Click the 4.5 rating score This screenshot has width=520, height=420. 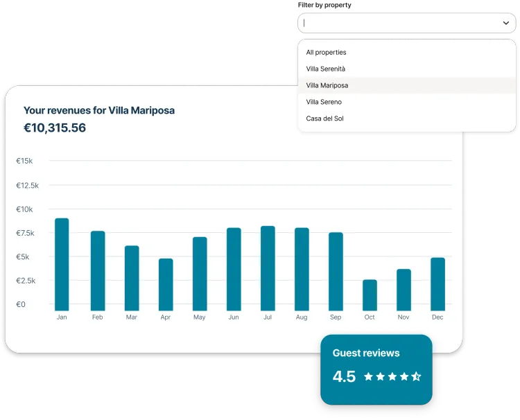pos(344,376)
